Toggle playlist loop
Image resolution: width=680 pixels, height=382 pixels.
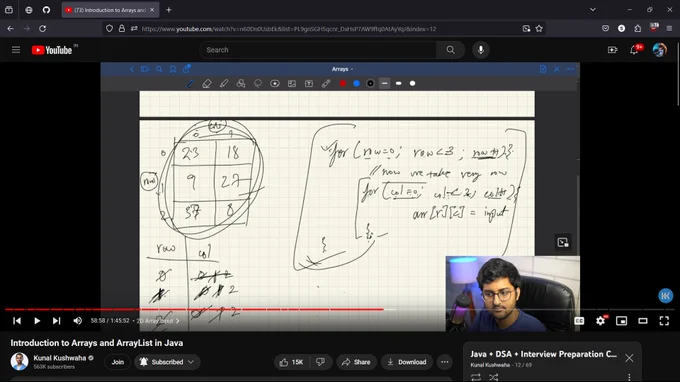476,377
